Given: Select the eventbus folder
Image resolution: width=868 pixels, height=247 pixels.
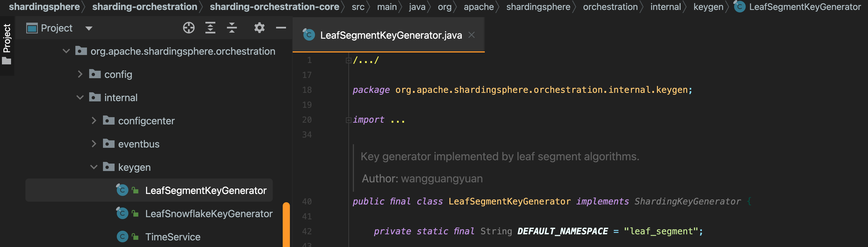Looking at the screenshot, I should click(139, 144).
